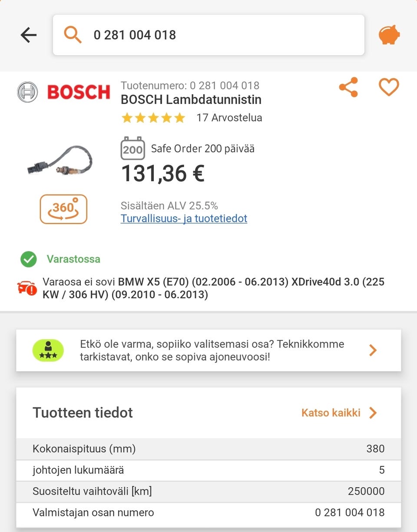The height and width of the screenshot is (532, 417).
Task: Tap the five-star rating
Action: click(153, 118)
